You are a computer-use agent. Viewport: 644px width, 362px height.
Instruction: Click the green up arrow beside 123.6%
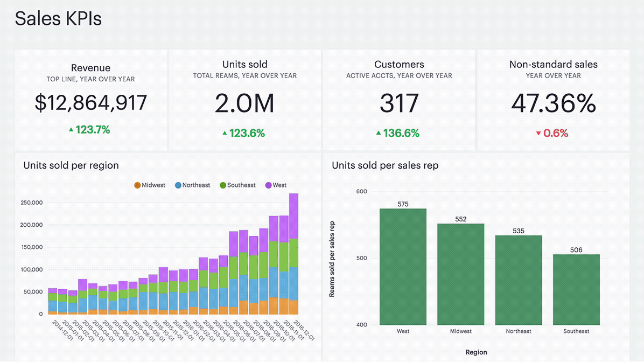pos(225,133)
